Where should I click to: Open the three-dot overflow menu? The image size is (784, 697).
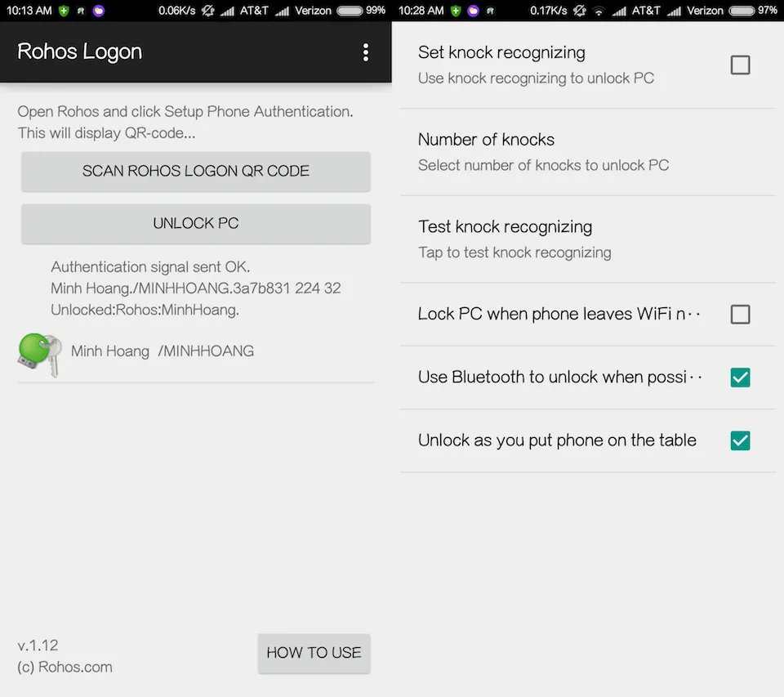(366, 52)
